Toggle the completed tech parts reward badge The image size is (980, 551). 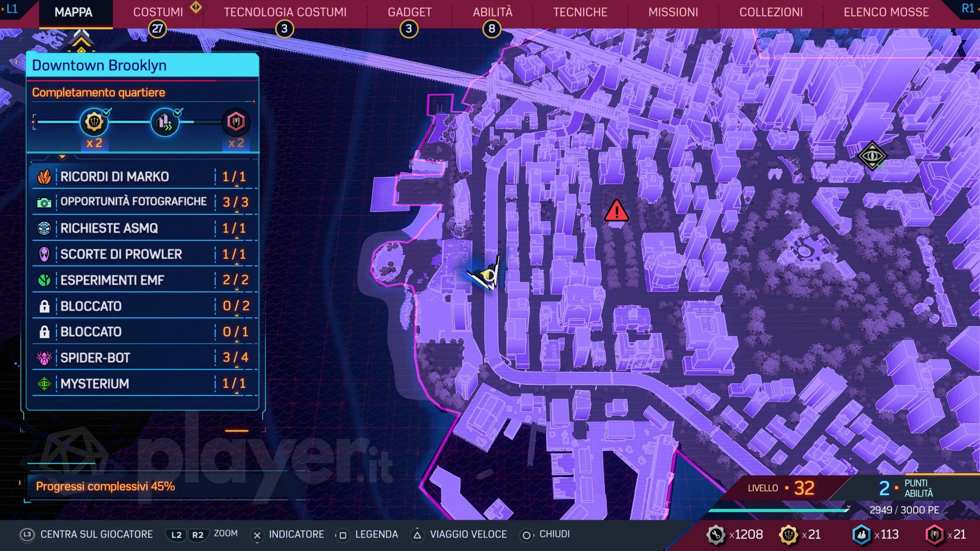click(94, 122)
